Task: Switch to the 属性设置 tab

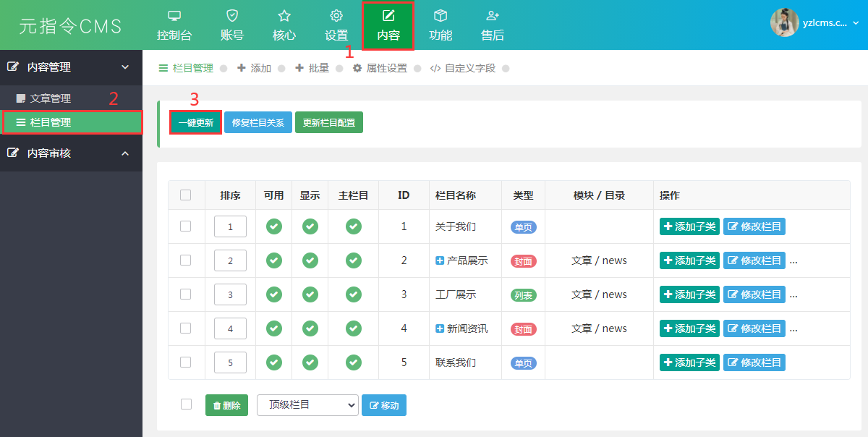Action: click(x=380, y=68)
